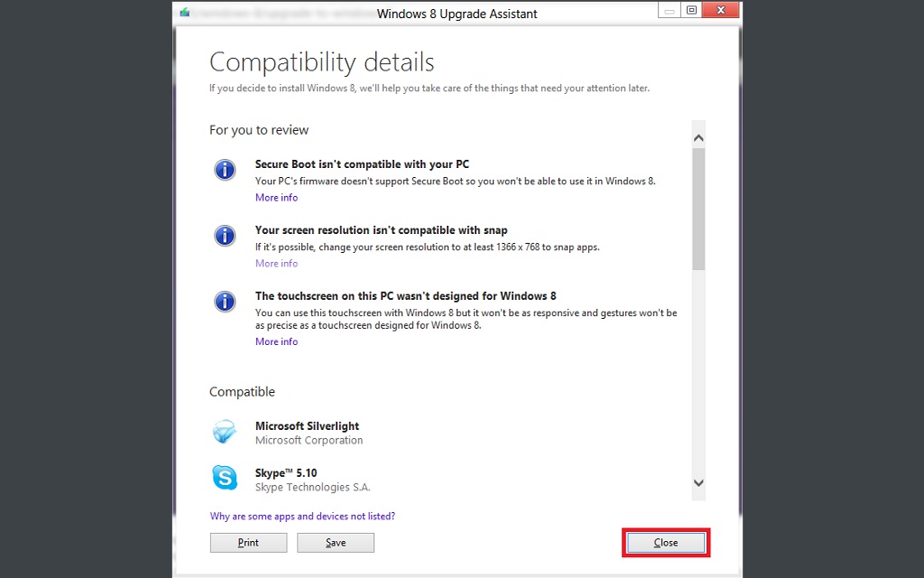Minimize the Upgrade Assistant window
The image size is (924, 578).
coord(669,11)
